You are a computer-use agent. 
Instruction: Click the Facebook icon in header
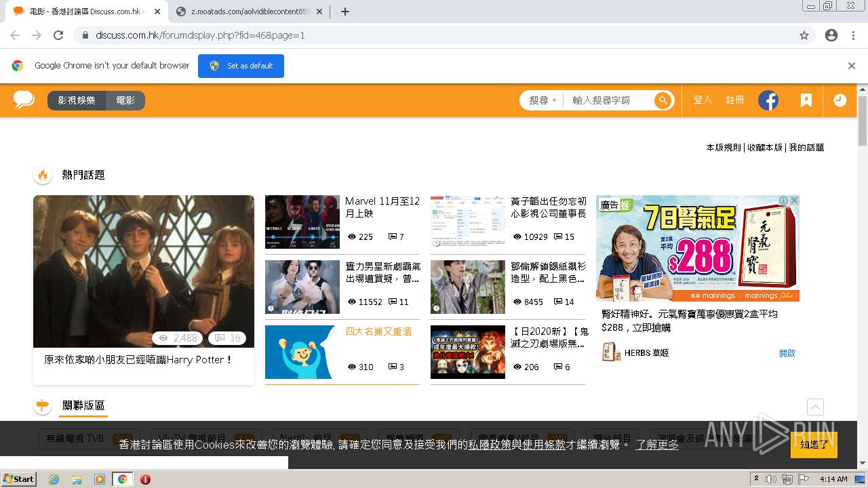click(x=768, y=100)
